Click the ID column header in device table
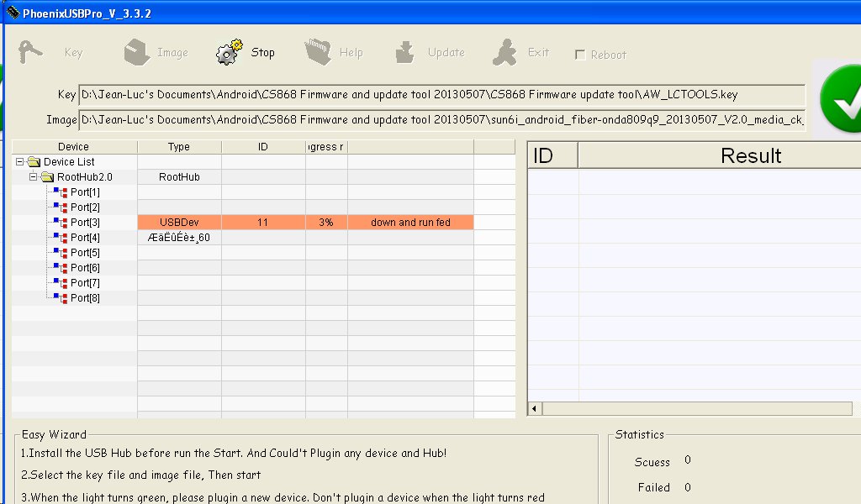 click(x=263, y=146)
